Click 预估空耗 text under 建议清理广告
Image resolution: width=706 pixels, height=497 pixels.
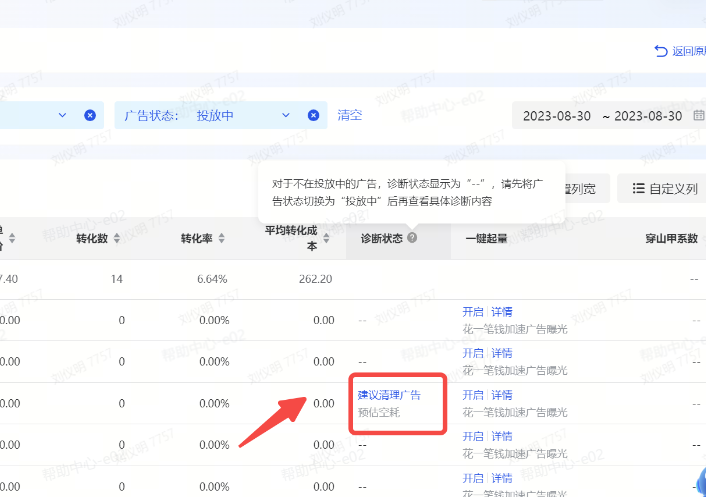tap(379, 412)
